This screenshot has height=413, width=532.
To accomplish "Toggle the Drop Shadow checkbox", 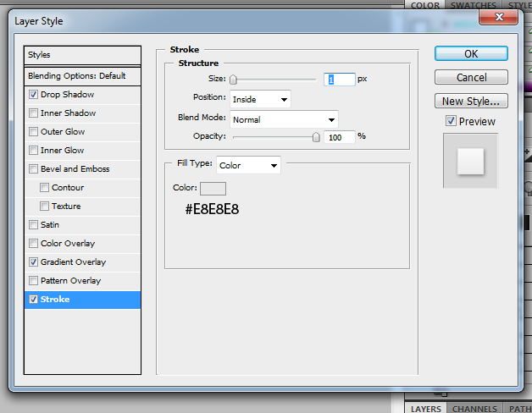I will (x=33, y=94).
